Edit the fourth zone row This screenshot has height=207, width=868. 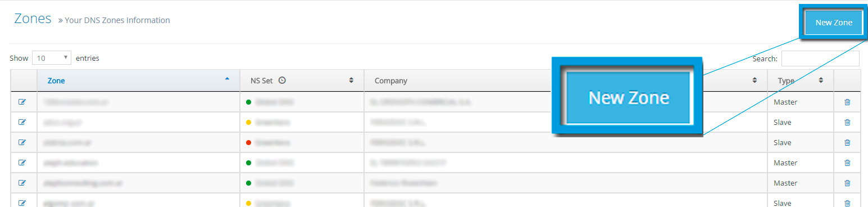click(x=22, y=163)
